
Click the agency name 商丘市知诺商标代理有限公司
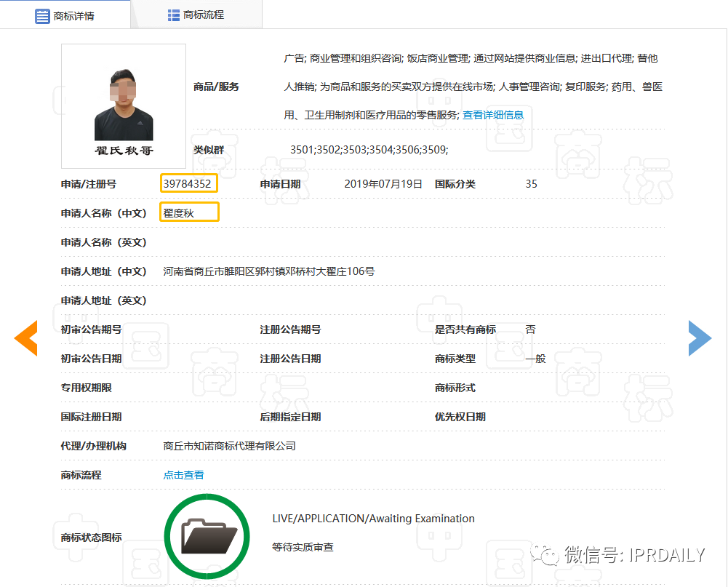pos(231,446)
